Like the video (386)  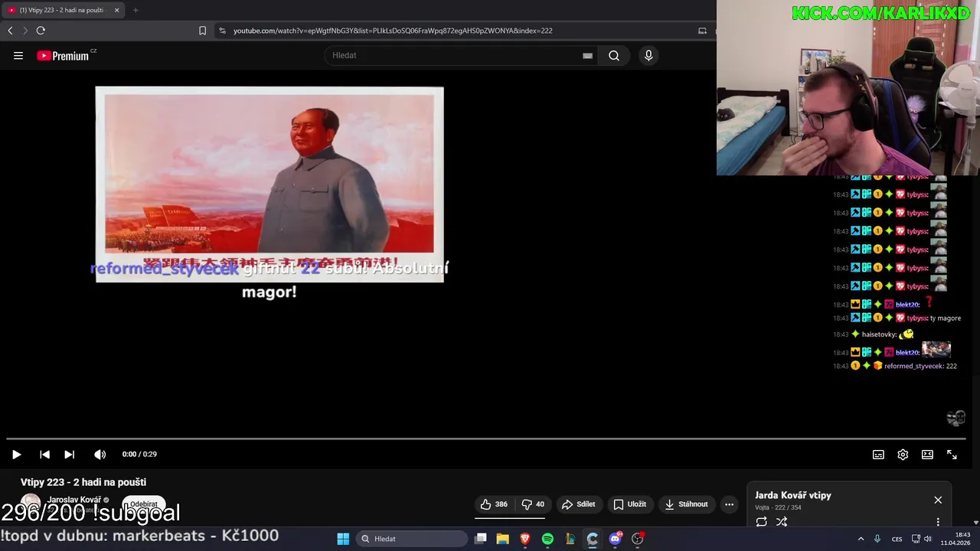pyautogui.click(x=495, y=504)
